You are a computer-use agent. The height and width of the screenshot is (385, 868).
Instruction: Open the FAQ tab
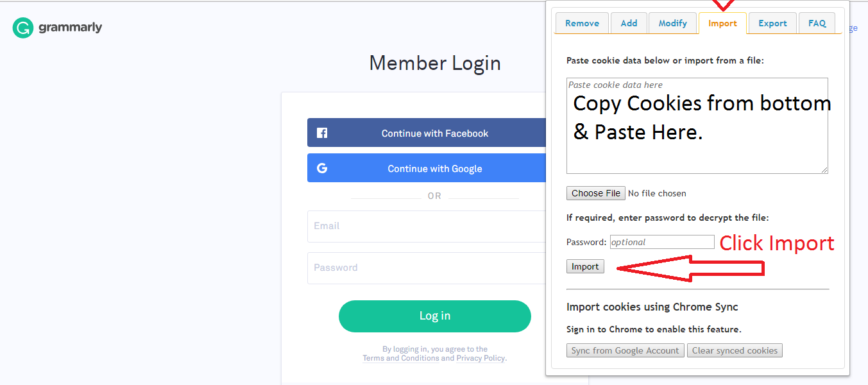(x=817, y=23)
